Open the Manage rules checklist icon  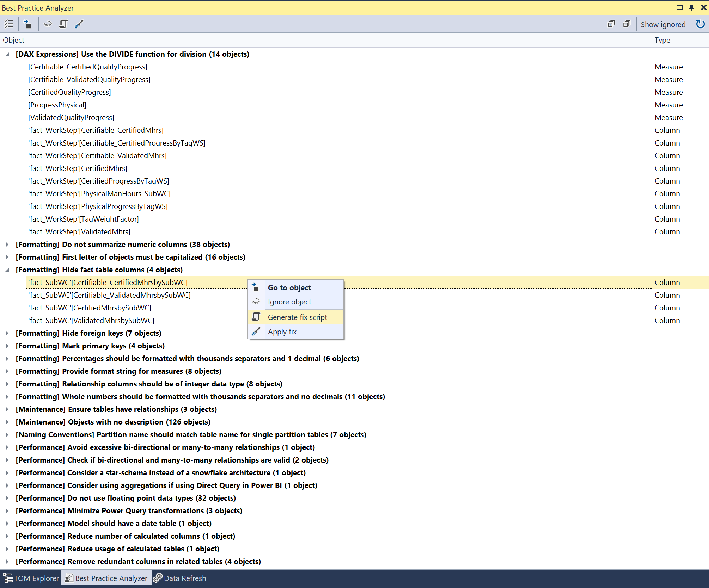point(8,24)
